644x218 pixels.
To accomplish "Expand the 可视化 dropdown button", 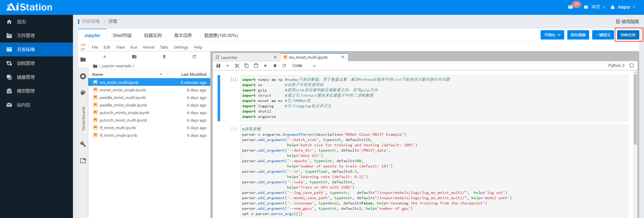I will tap(552, 35).
